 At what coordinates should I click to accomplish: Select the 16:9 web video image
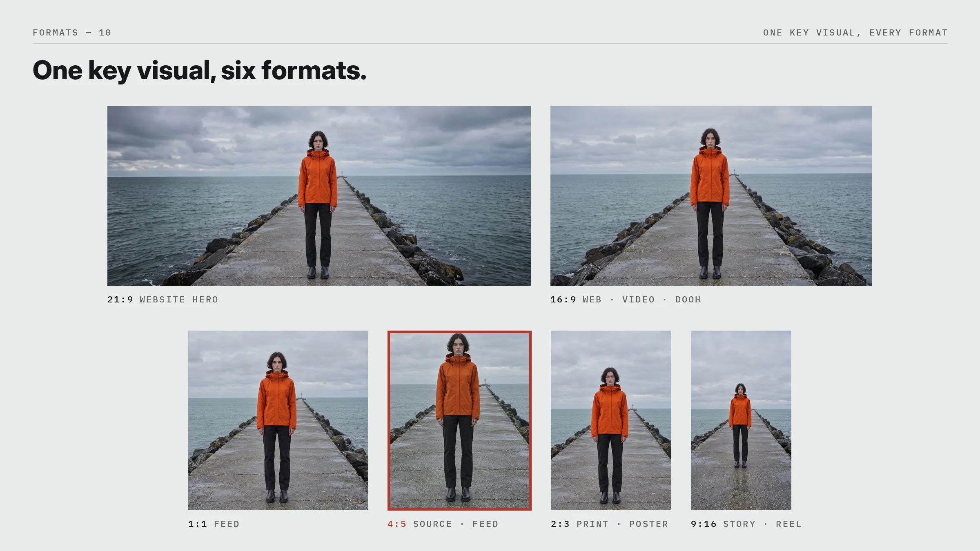click(x=711, y=196)
